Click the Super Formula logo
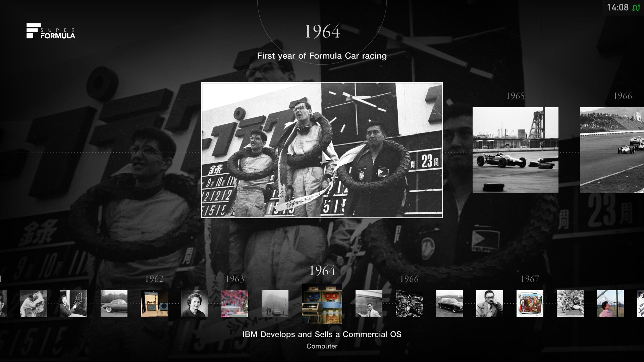This screenshot has height=362, width=644. point(51,31)
